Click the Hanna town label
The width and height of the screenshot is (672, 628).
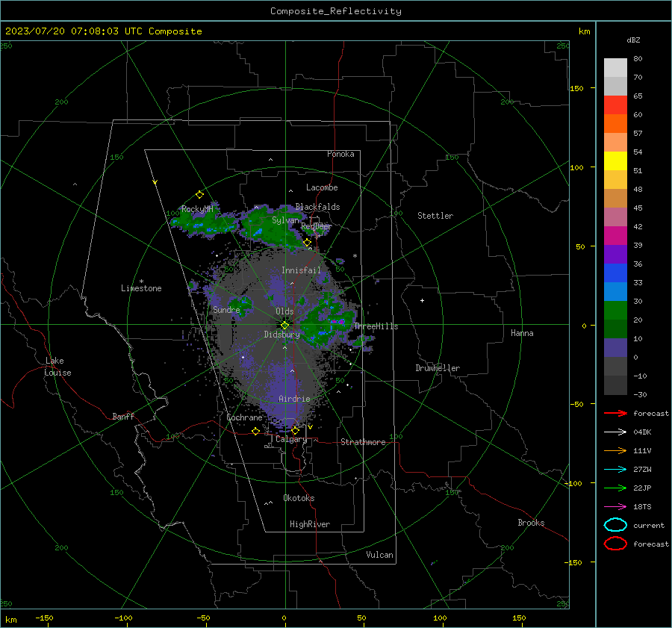[x=522, y=333]
